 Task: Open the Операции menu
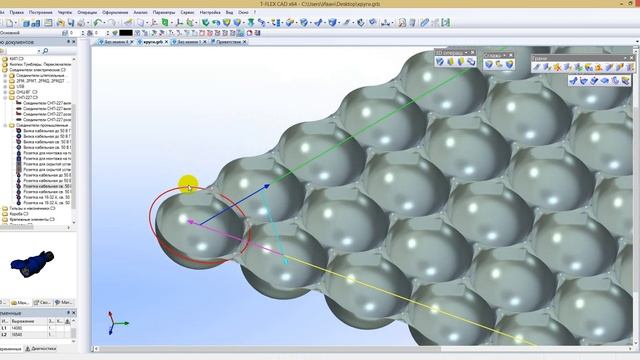(x=87, y=13)
